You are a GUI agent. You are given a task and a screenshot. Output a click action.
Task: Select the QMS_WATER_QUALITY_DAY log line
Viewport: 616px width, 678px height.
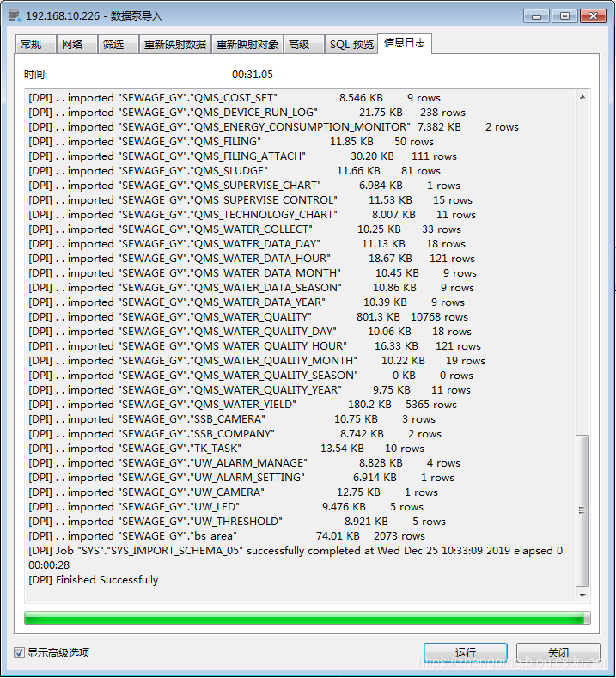click(250, 332)
